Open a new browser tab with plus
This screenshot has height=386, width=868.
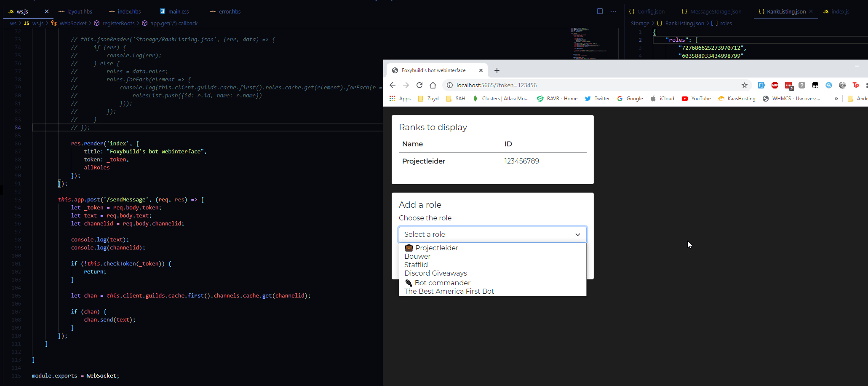pyautogui.click(x=497, y=70)
